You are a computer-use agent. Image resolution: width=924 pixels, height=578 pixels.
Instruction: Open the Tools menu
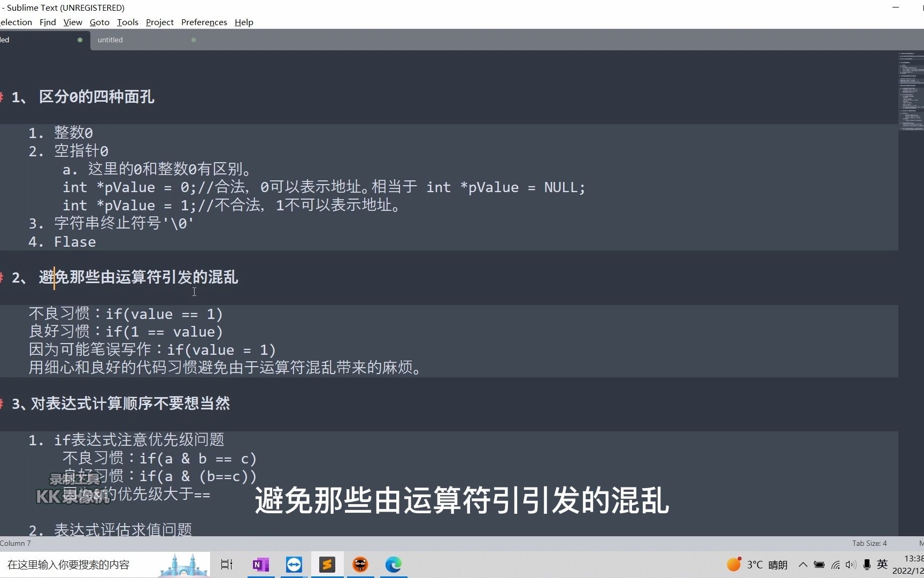coord(127,22)
